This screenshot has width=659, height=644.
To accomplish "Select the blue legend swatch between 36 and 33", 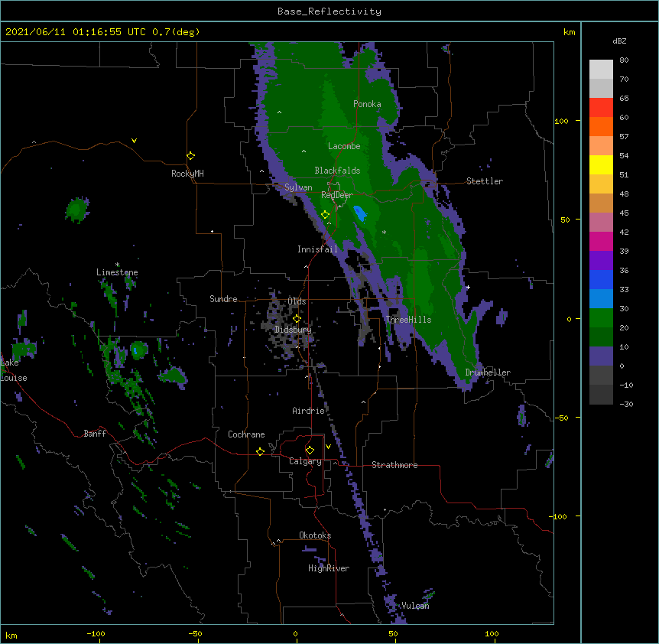I will coord(601,280).
